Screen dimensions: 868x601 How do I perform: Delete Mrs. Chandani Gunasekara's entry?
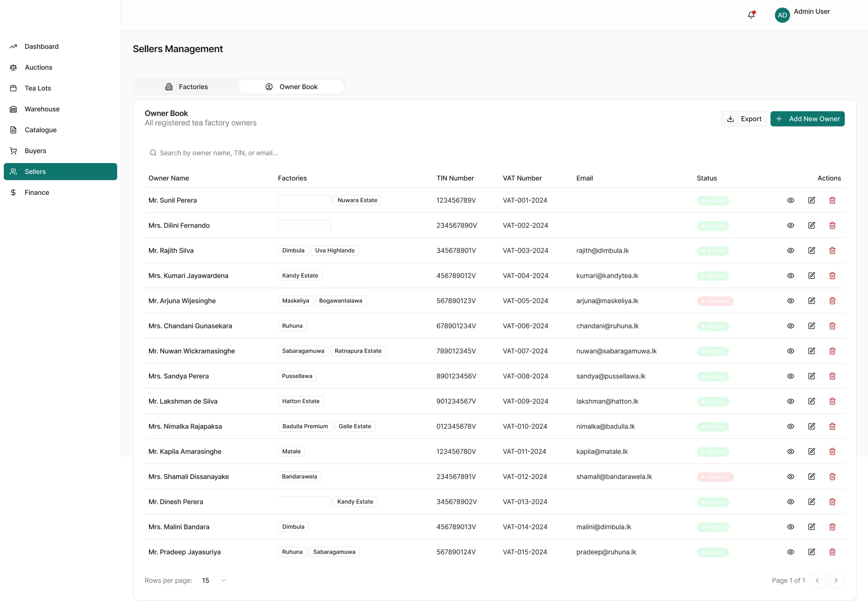[832, 326]
